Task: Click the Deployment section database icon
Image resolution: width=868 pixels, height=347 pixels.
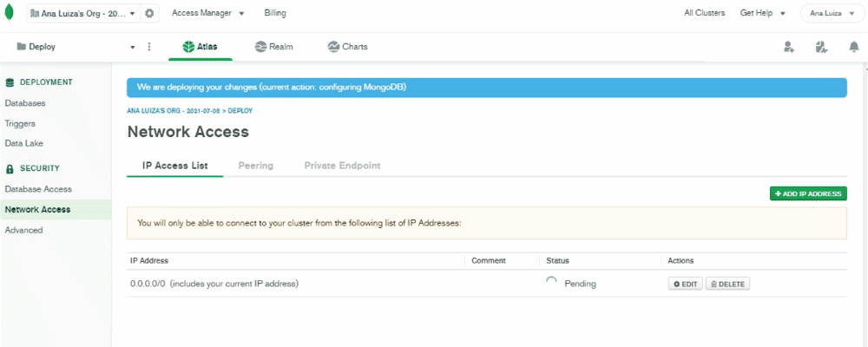Action: [10, 82]
